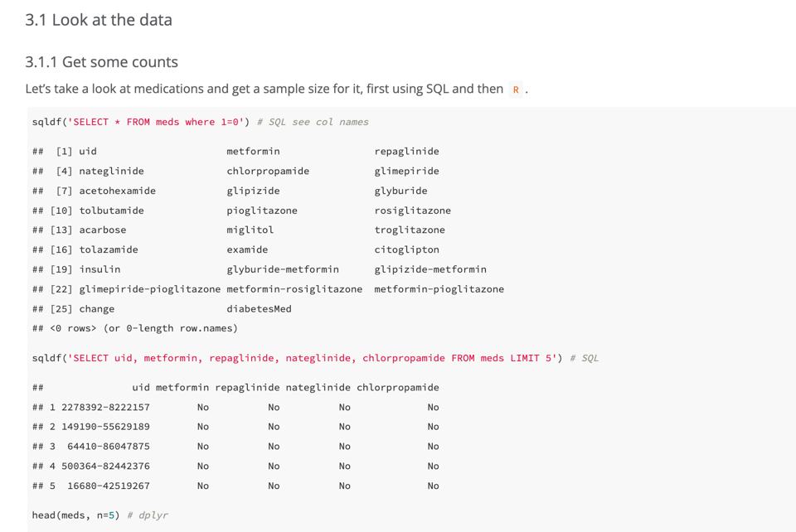Click the "# SQL see col names" comment

click(313, 122)
